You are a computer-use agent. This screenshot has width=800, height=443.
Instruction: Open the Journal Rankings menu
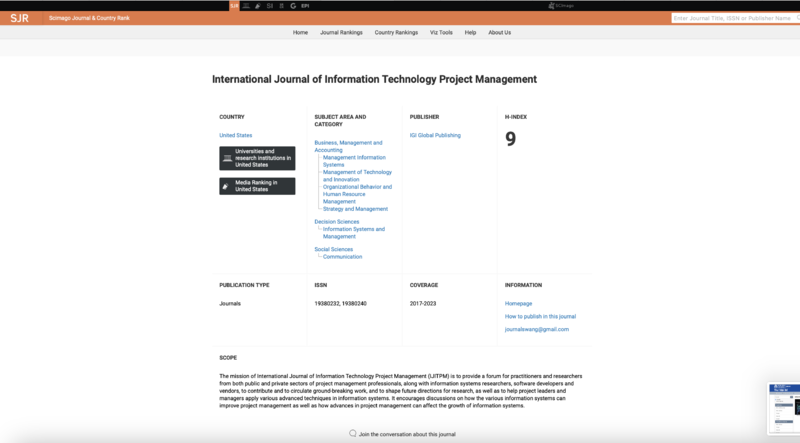(341, 32)
